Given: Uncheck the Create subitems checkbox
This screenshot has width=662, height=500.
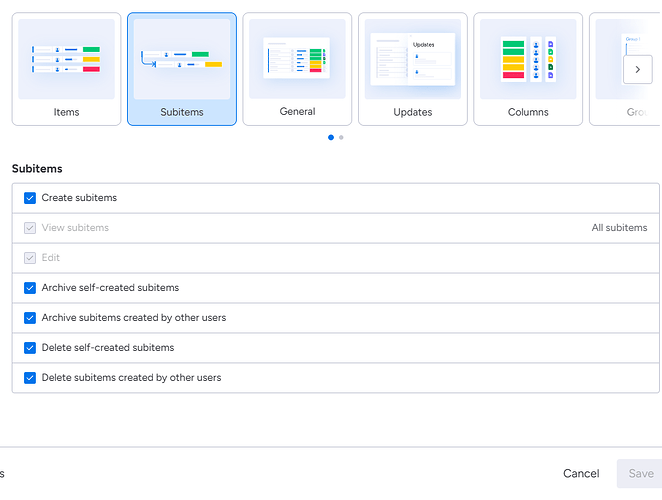Looking at the screenshot, I should coord(30,198).
